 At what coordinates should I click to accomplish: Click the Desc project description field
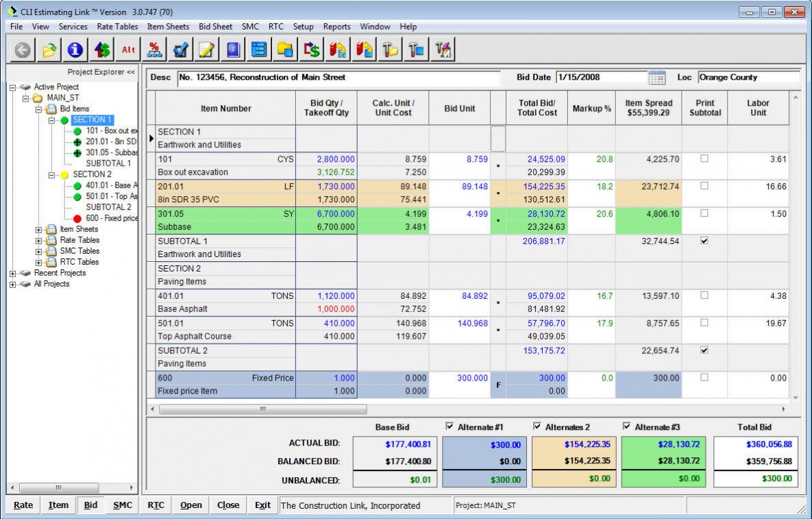point(339,77)
